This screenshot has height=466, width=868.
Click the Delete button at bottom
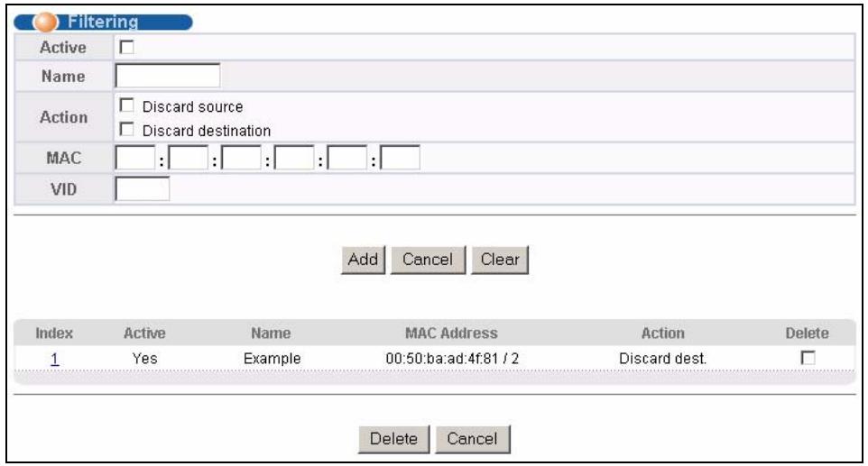point(393,439)
